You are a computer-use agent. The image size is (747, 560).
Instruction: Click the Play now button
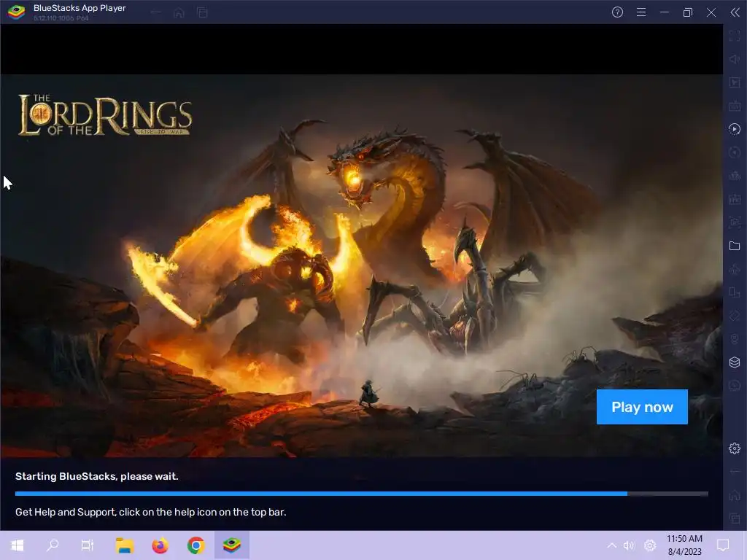tap(642, 407)
